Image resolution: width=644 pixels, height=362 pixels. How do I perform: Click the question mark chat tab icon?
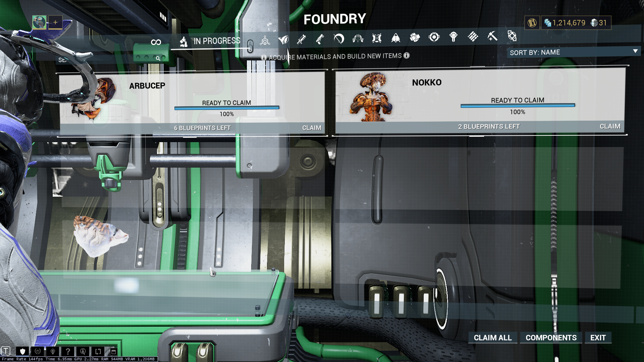point(68,351)
